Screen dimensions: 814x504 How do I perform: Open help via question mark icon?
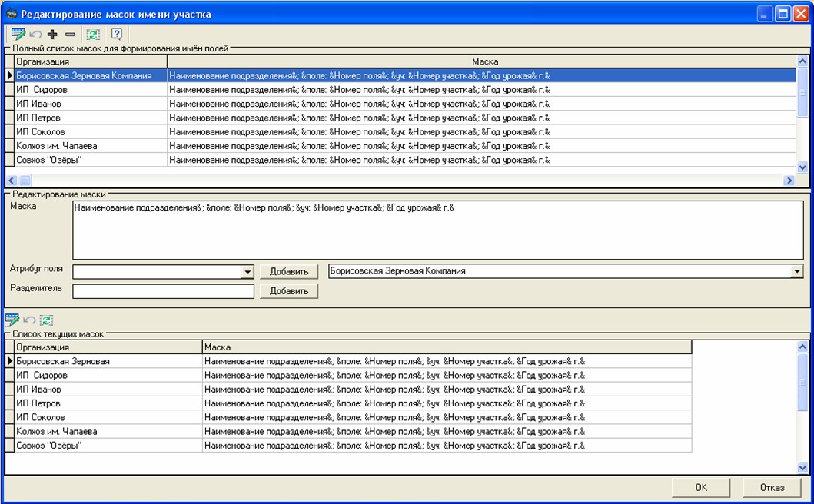[117, 35]
